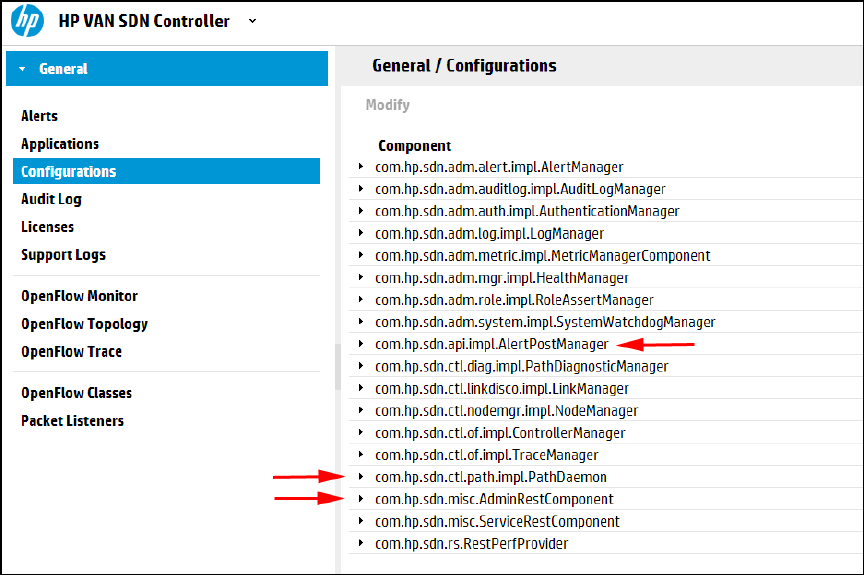The height and width of the screenshot is (575, 864).
Task: Click the HP logo icon
Action: coord(27,21)
